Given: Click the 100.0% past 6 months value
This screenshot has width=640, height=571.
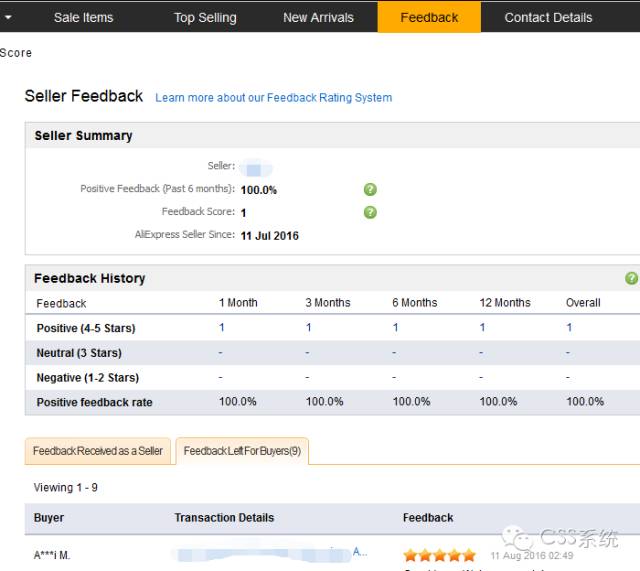Looking at the screenshot, I should coord(258,190).
